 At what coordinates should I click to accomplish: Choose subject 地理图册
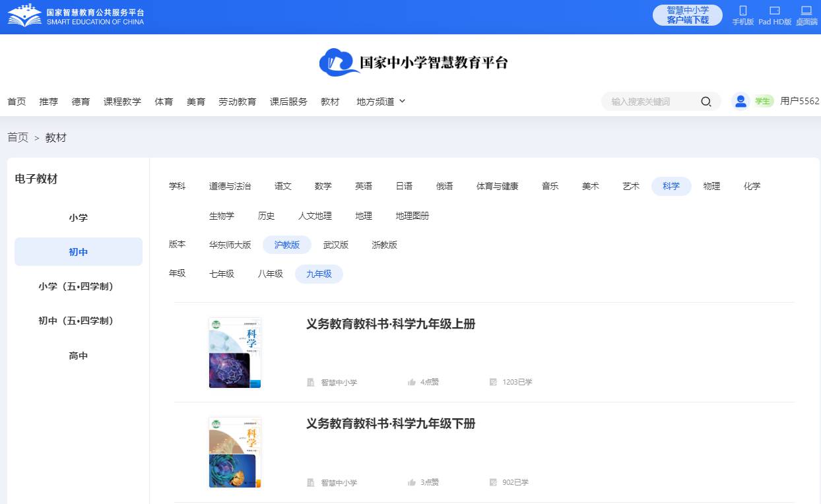click(412, 216)
